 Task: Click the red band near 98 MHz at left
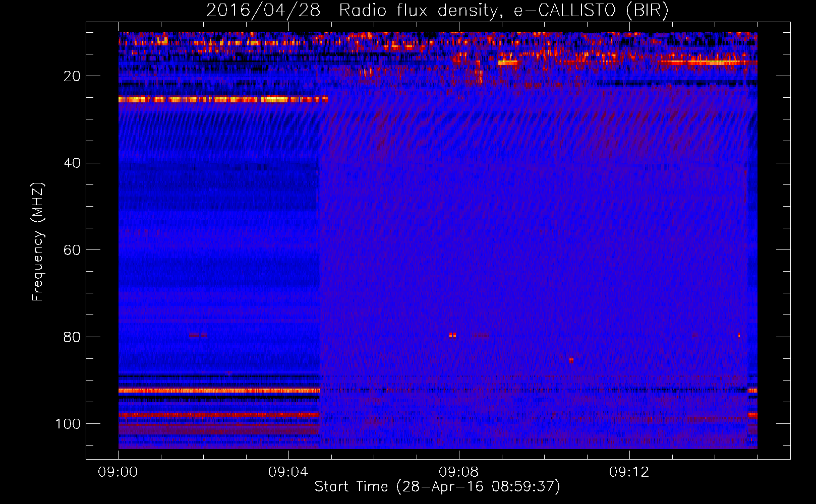[219, 415]
